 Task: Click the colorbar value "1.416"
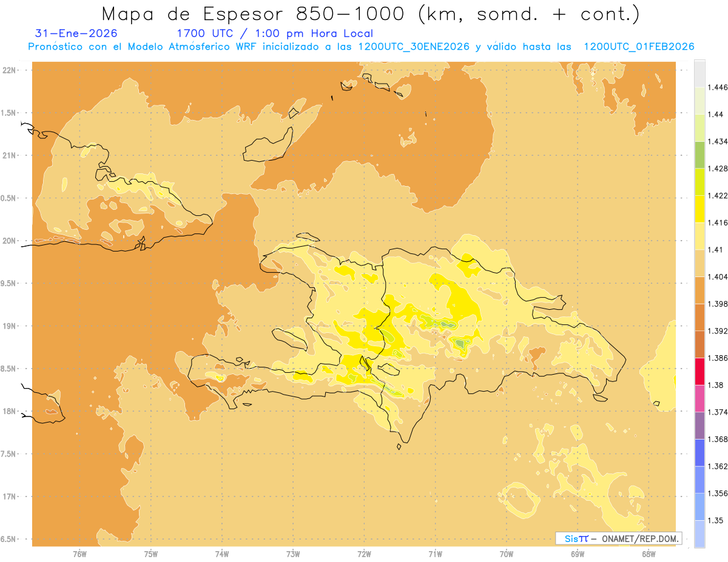tap(718, 222)
